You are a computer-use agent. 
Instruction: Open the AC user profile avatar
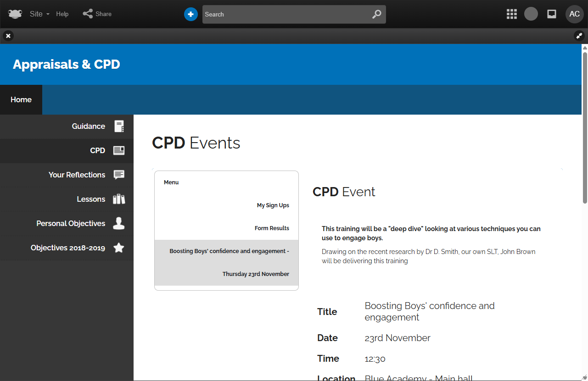tap(574, 14)
